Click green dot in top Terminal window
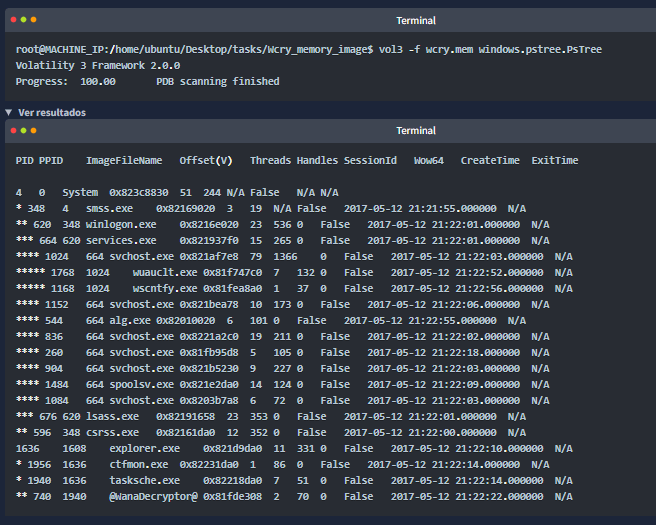The image size is (656, 525). [x=23, y=20]
